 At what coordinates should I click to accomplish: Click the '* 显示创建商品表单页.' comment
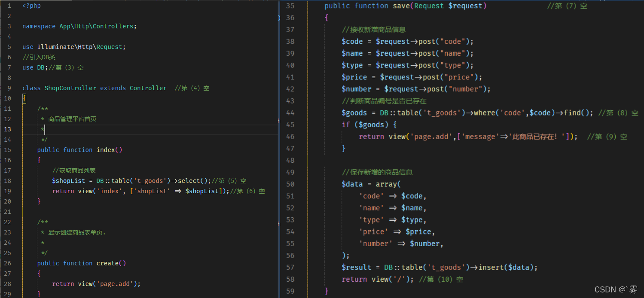73,232
